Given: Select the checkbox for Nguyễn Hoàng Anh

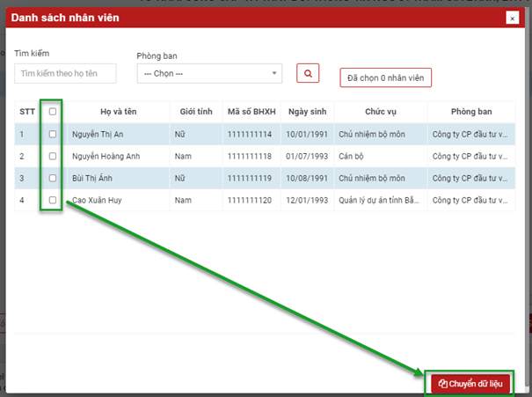Looking at the screenshot, I should pyautogui.click(x=53, y=156).
